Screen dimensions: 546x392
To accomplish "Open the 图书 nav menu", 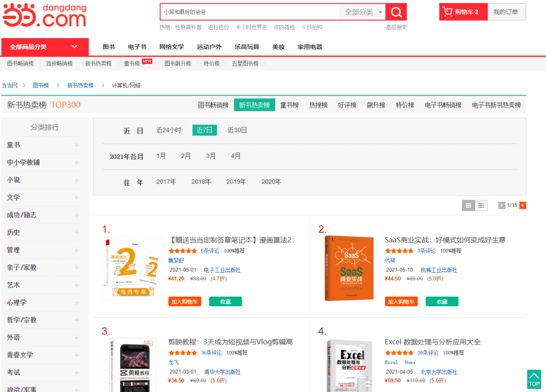I will click(109, 47).
